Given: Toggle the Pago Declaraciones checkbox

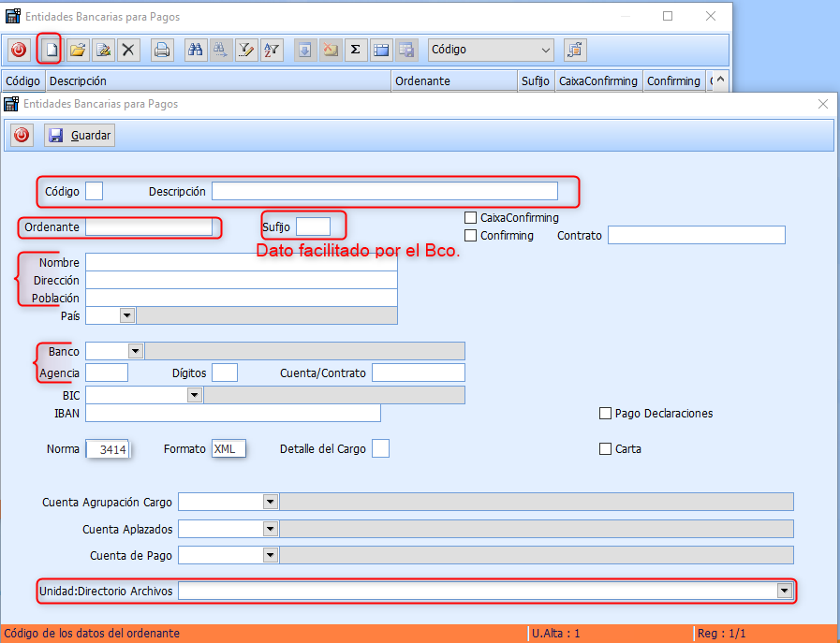Looking at the screenshot, I should coord(605,414).
